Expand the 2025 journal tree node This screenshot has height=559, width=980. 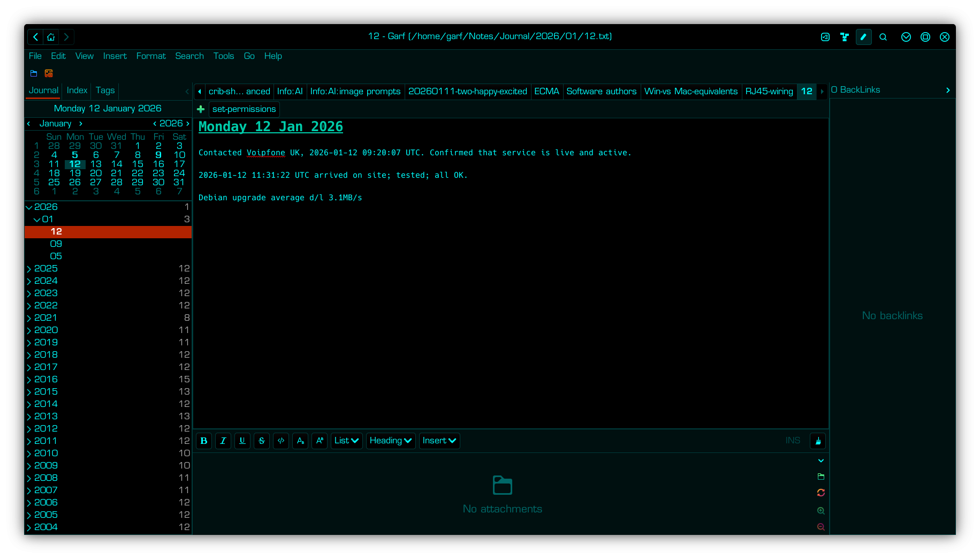(29, 269)
